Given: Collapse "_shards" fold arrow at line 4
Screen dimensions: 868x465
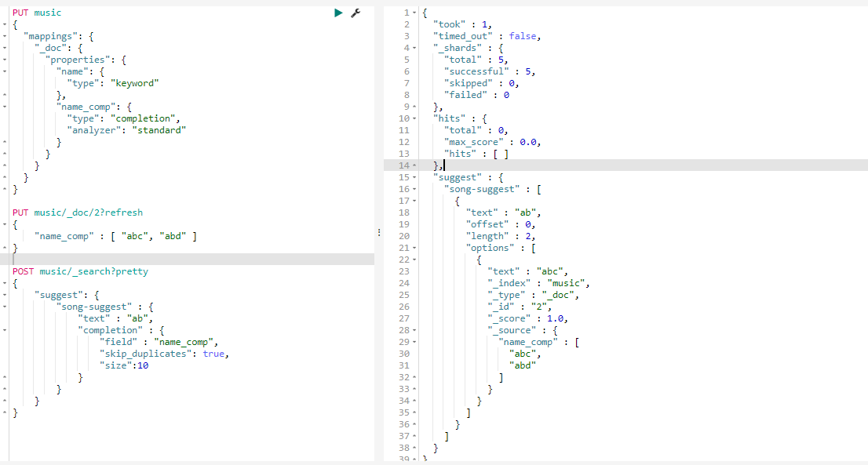Looking at the screenshot, I should (x=414, y=48).
